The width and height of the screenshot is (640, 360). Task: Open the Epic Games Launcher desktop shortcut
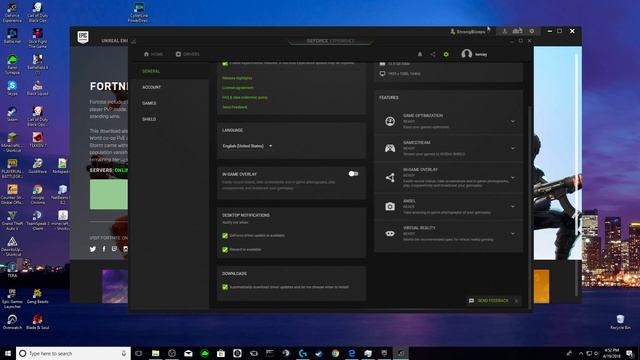pos(12,298)
